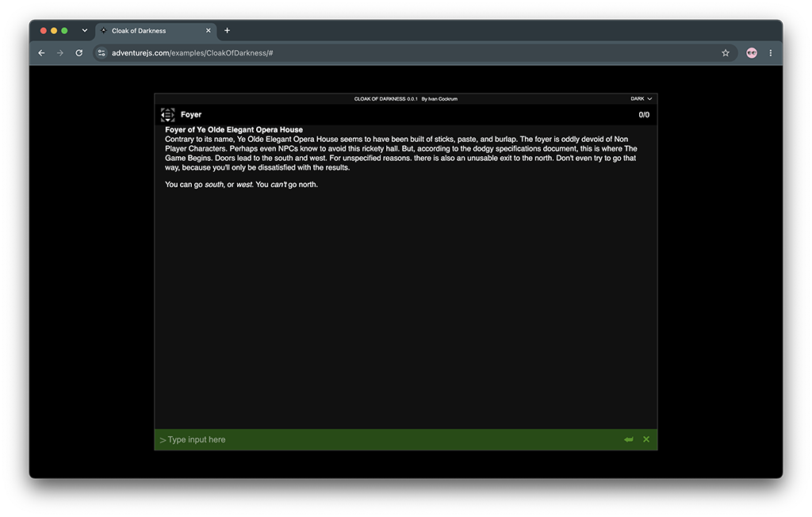Clear input with the green X icon
The width and height of the screenshot is (812, 517).
pyautogui.click(x=646, y=439)
